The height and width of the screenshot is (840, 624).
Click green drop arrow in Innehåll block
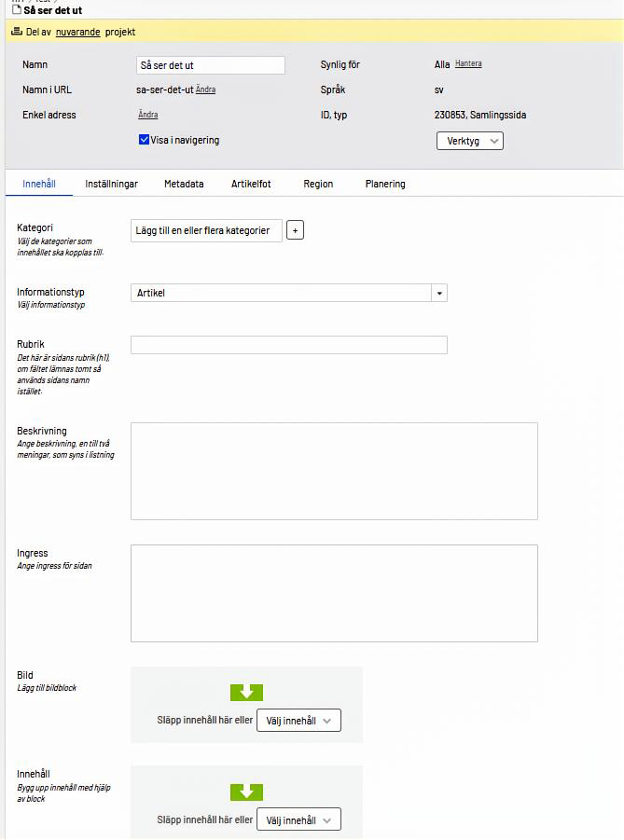click(246, 792)
